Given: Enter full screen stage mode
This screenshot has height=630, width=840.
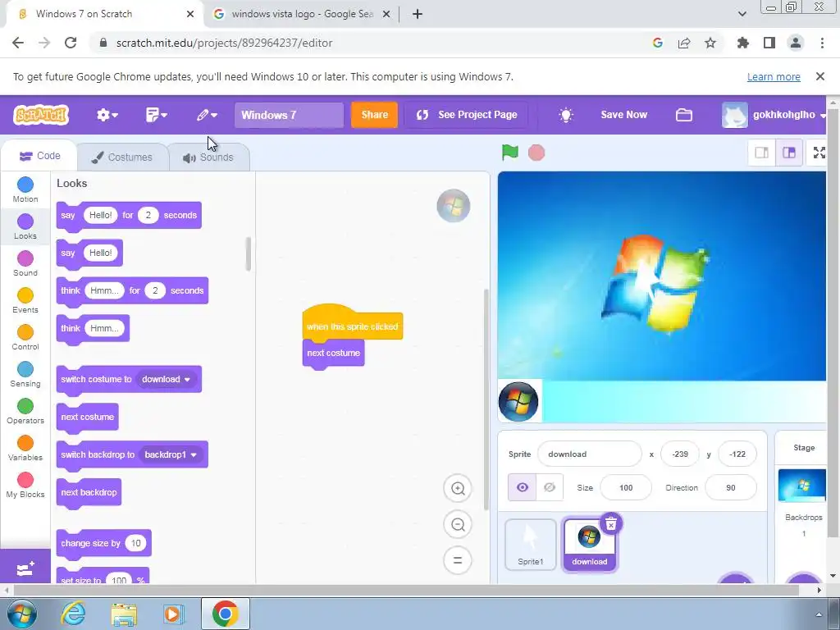Looking at the screenshot, I should pos(819,153).
